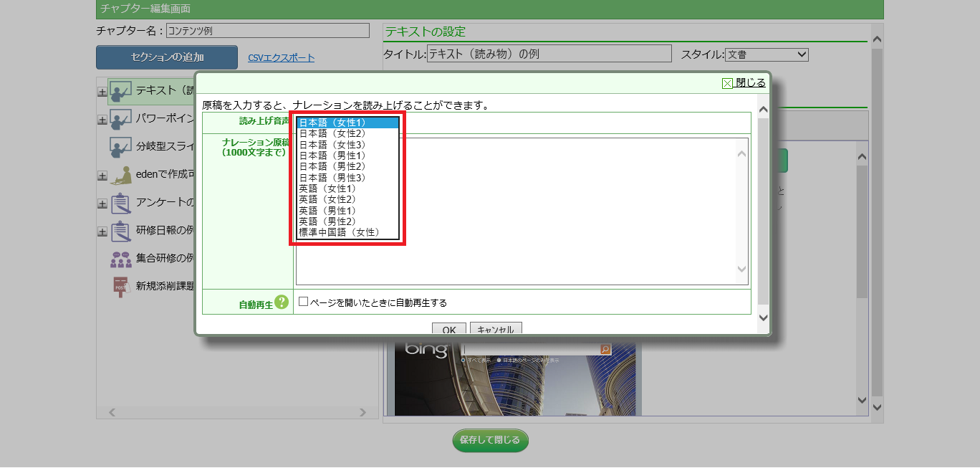
Task: Open the スタイル dropdown
Action: click(767, 54)
